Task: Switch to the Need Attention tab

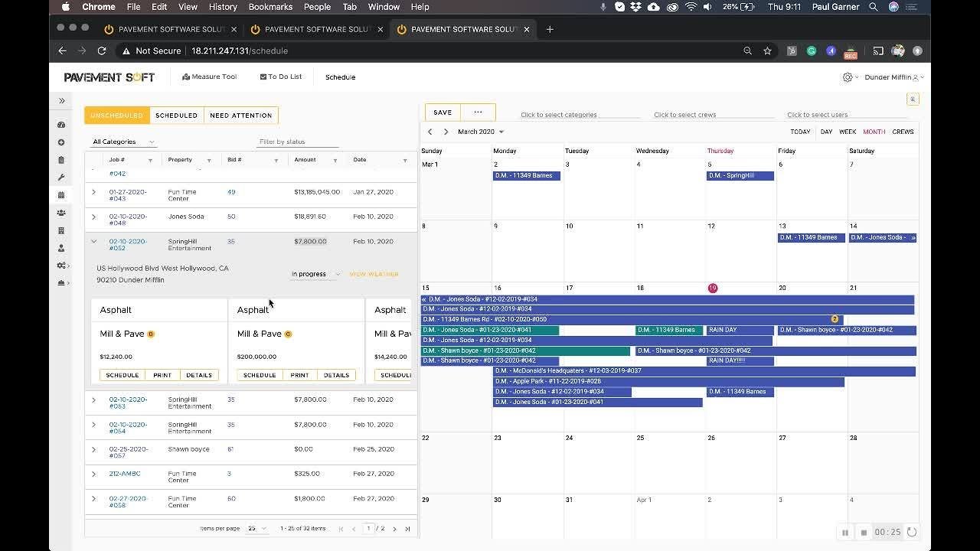Action: (x=241, y=116)
